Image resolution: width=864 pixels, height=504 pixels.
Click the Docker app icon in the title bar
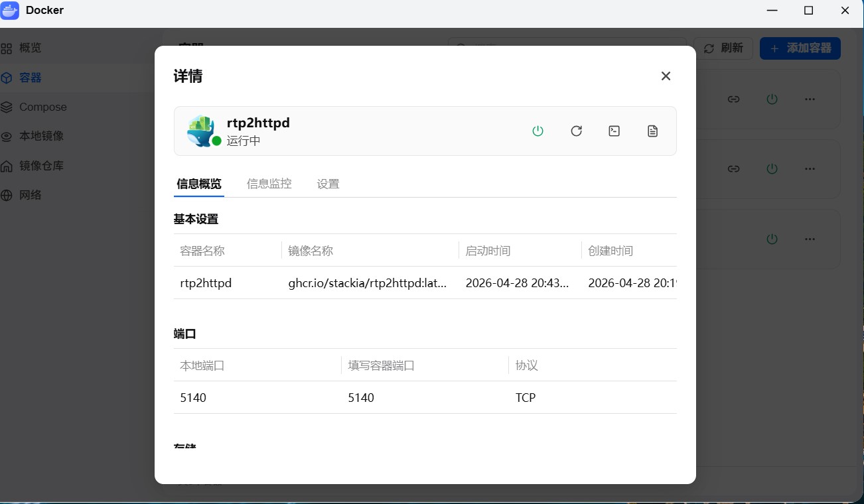(10, 11)
